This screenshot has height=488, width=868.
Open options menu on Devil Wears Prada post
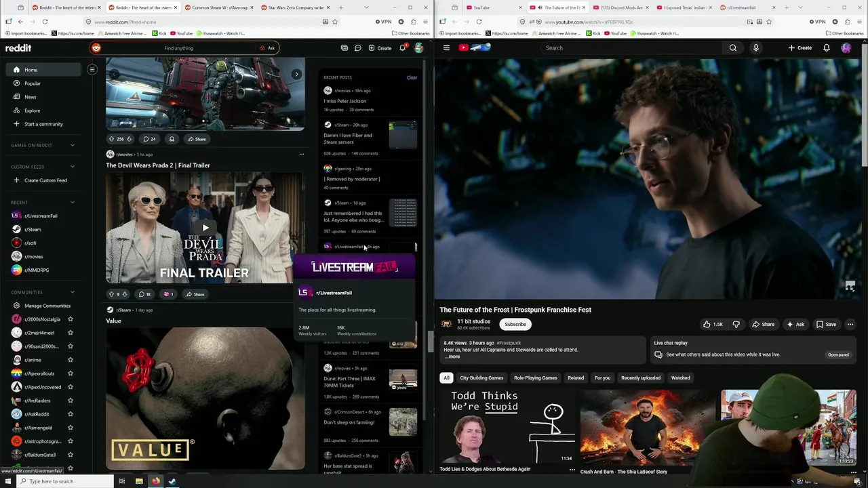point(302,155)
